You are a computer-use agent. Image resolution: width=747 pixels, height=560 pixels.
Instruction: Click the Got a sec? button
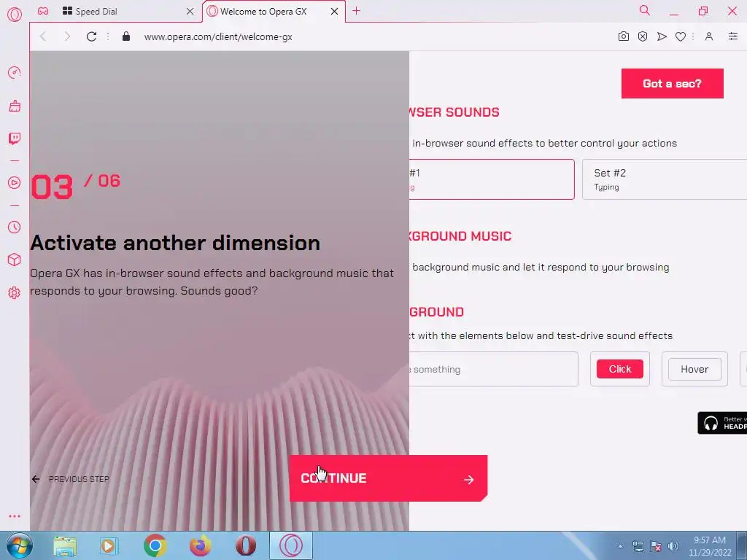tap(672, 83)
